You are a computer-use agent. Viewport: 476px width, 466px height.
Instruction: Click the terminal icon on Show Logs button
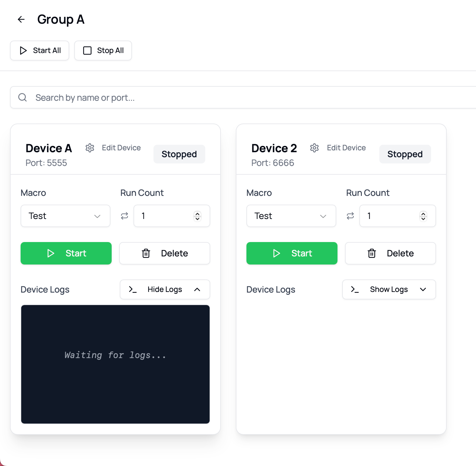355,289
